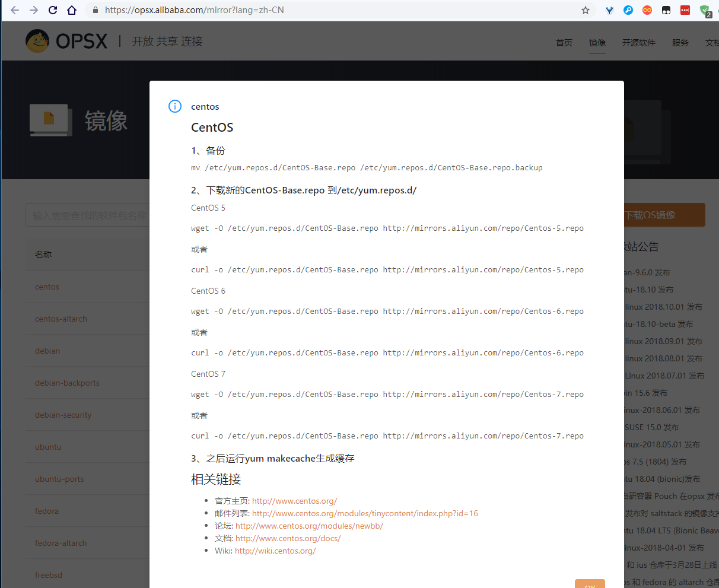Click the package search input field
Image resolution: width=719 pixels, height=588 pixels.
tap(87, 215)
